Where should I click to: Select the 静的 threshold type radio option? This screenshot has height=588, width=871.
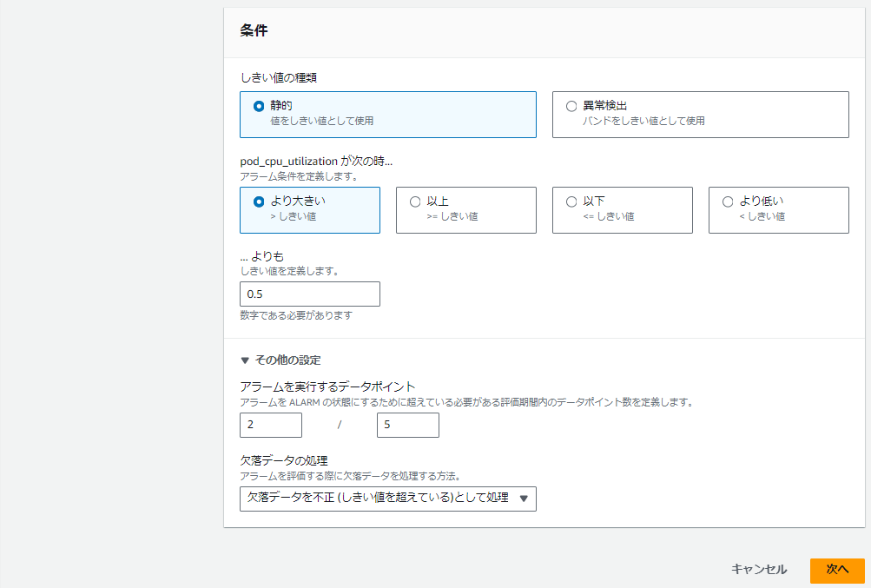pos(387,115)
